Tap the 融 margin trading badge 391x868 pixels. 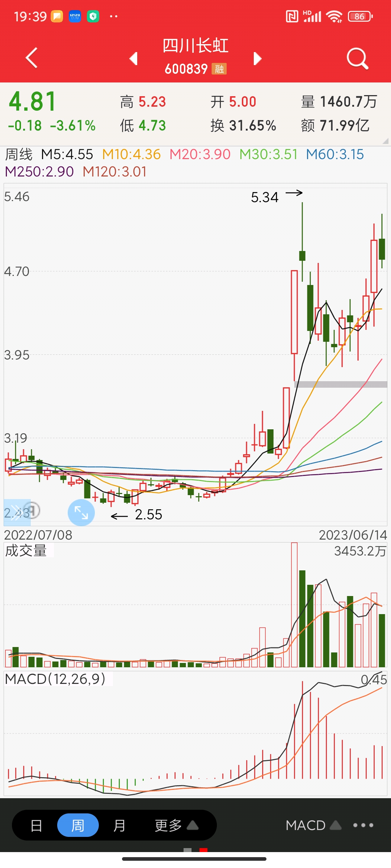pyautogui.click(x=219, y=69)
